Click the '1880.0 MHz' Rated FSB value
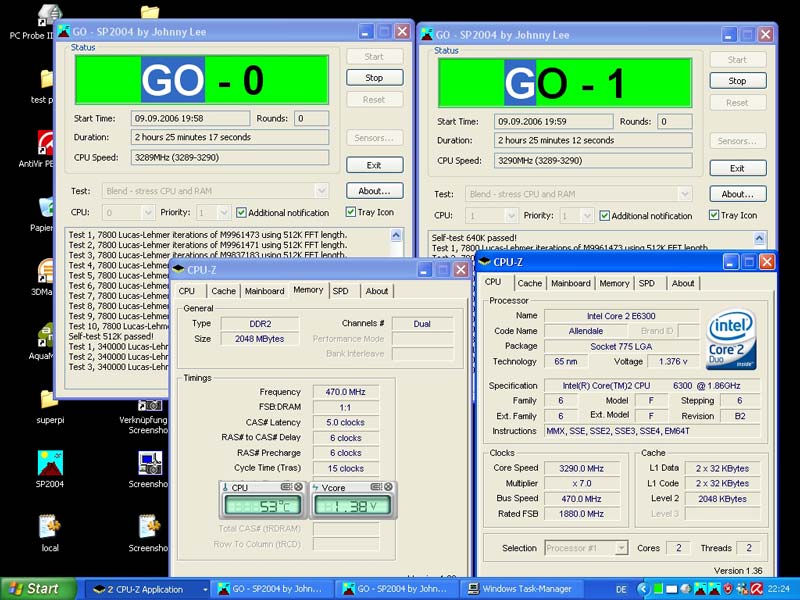The height and width of the screenshot is (600, 800). [582, 514]
